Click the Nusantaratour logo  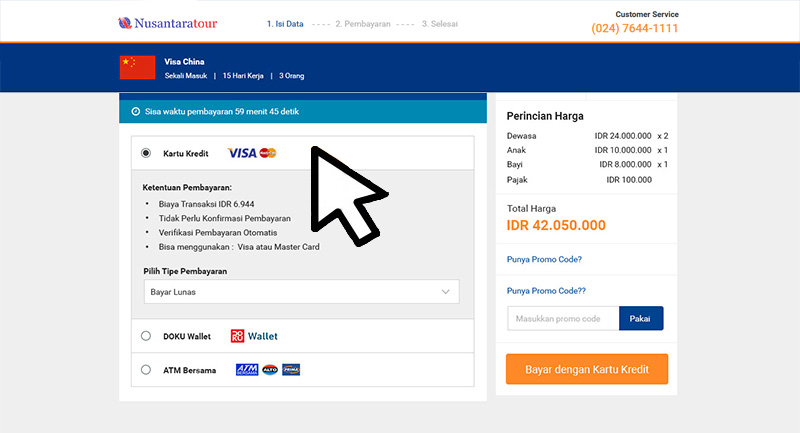point(167,23)
